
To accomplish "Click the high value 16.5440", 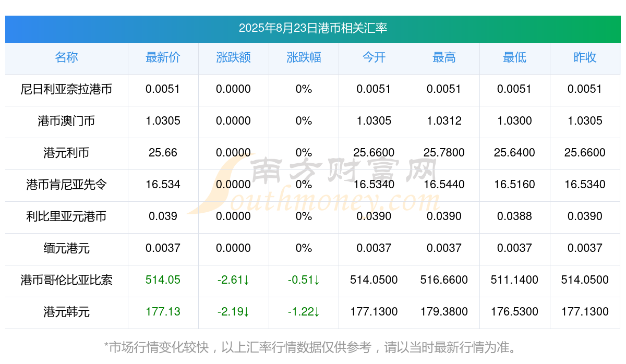I will tap(444, 185).
